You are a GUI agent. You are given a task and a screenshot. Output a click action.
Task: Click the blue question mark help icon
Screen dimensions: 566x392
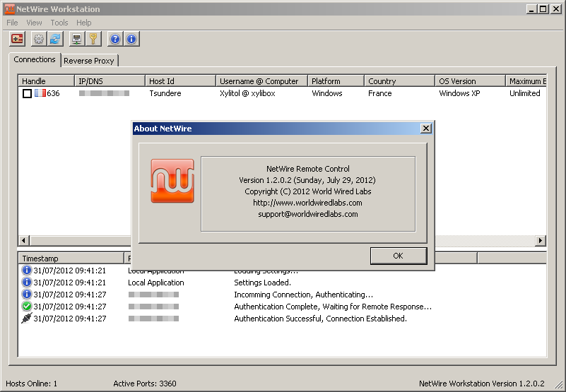pos(114,39)
